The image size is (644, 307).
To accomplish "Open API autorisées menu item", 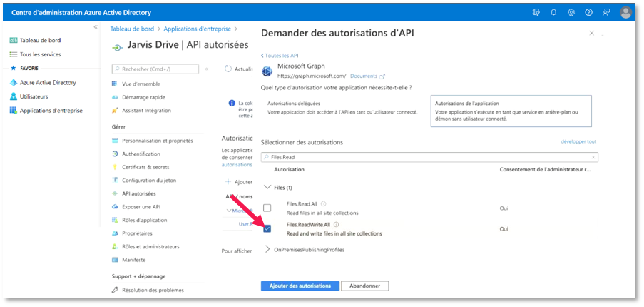I will tap(139, 193).
